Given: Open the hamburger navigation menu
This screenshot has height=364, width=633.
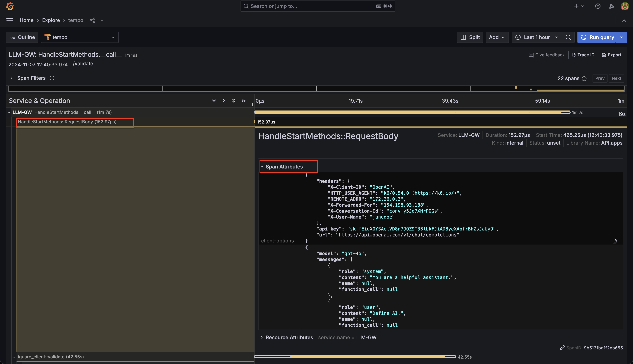Looking at the screenshot, I should (x=10, y=20).
